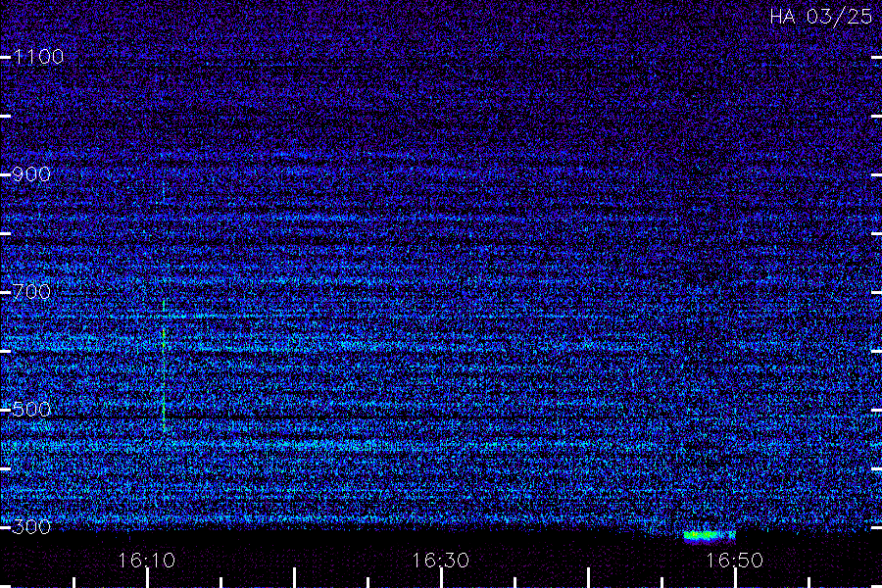
Task: Click the 300 altitude axis label
Action: 31,526
